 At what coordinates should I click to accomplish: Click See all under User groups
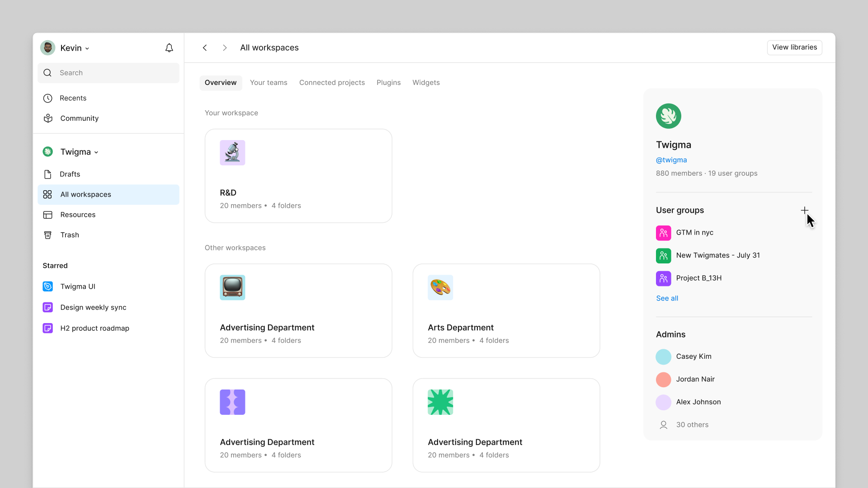(x=667, y=298)
